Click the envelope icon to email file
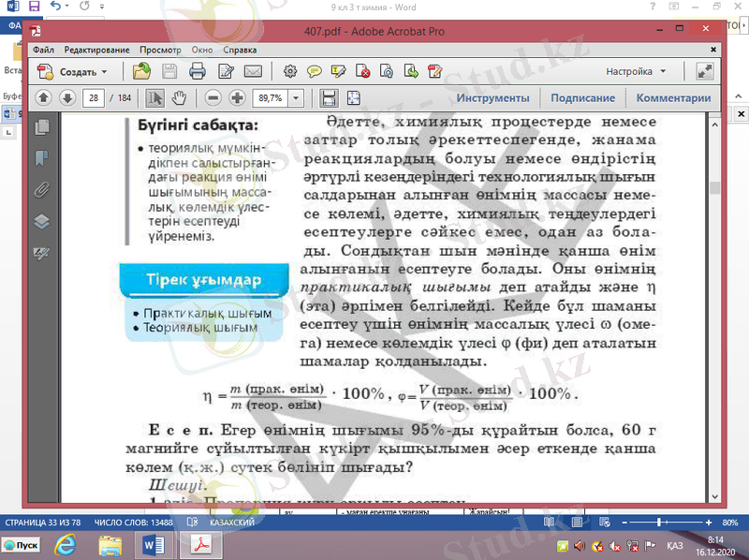Viewport: 749px width, 560px height. (253, 71)
